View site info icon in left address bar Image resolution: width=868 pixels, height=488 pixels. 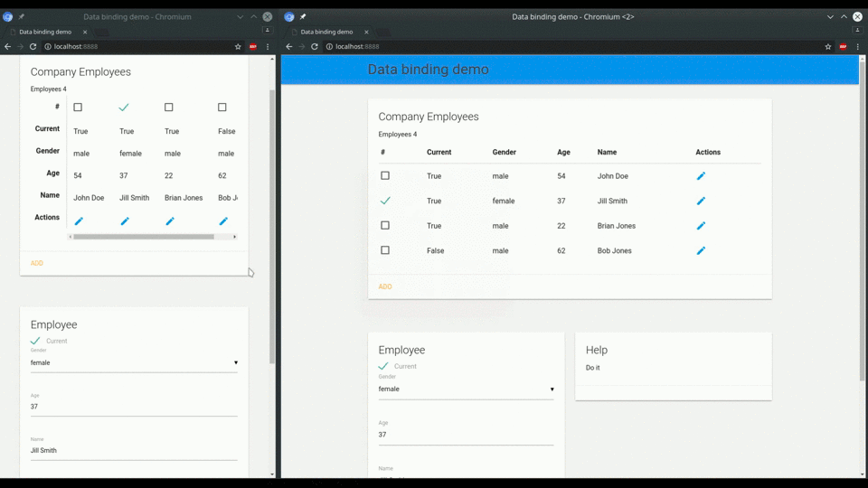[48, 46]
